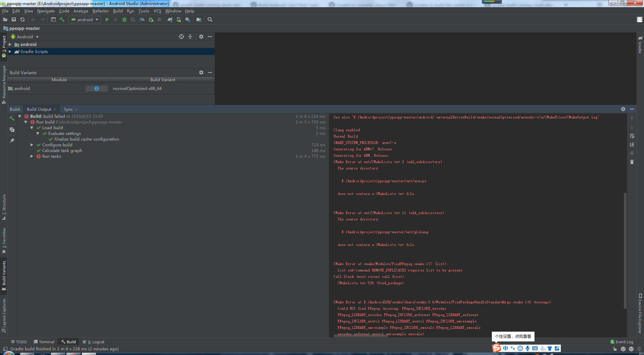Switch to the Sync tab

point(68,109)
